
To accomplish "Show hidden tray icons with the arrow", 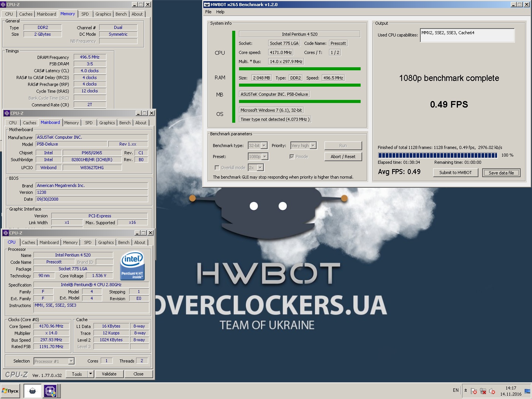I will [x=465, y=390].
